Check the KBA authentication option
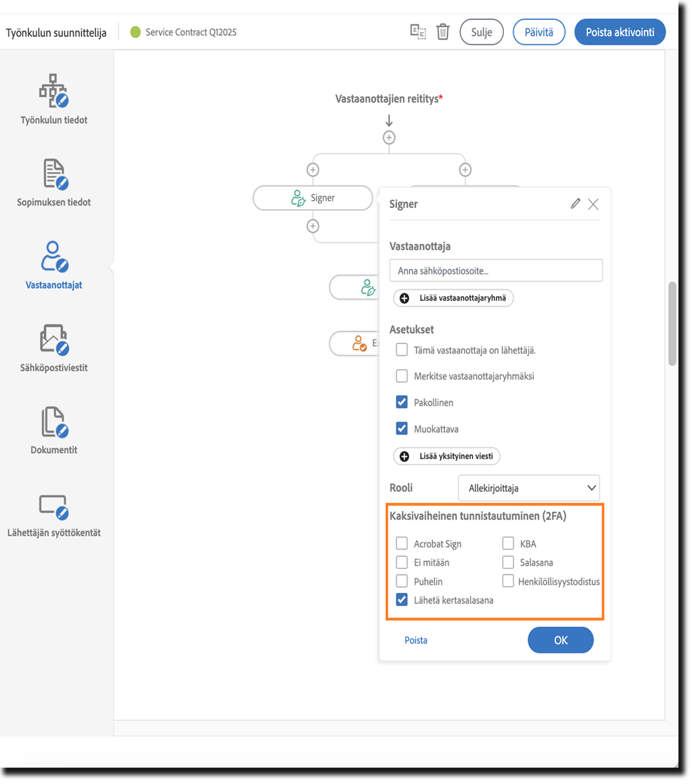 click(508, 543)
